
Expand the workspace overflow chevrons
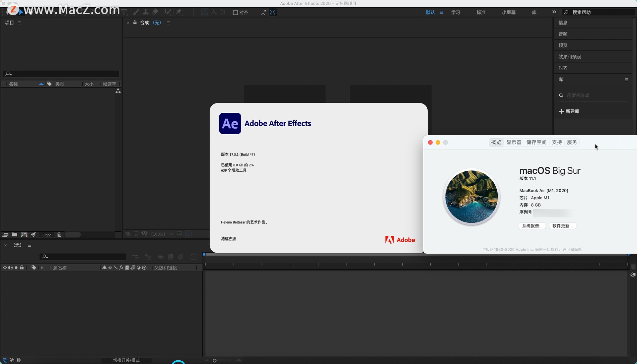point(554,12)
